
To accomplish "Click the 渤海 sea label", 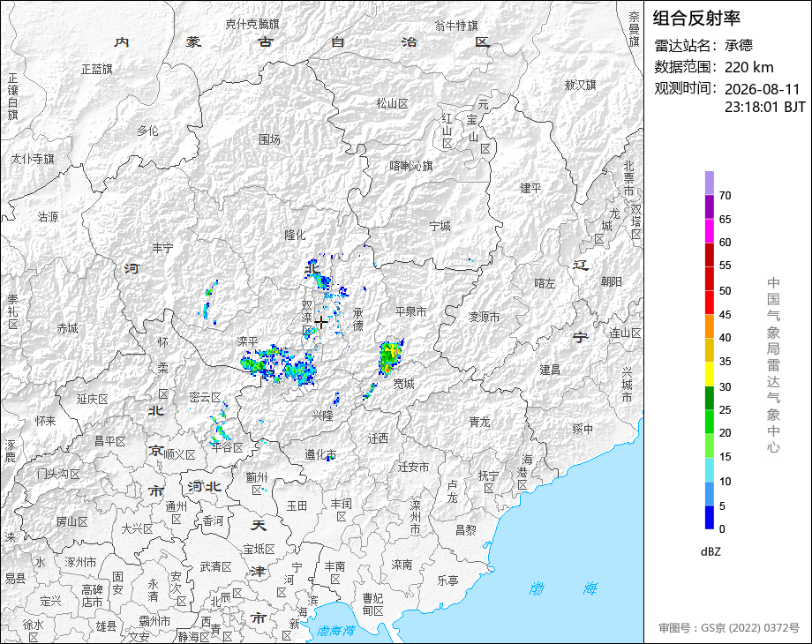I will 563,588.
